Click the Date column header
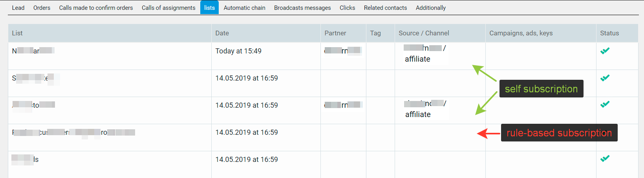The width and height of the screenshot is (644, 178). [x=222, y=33]
